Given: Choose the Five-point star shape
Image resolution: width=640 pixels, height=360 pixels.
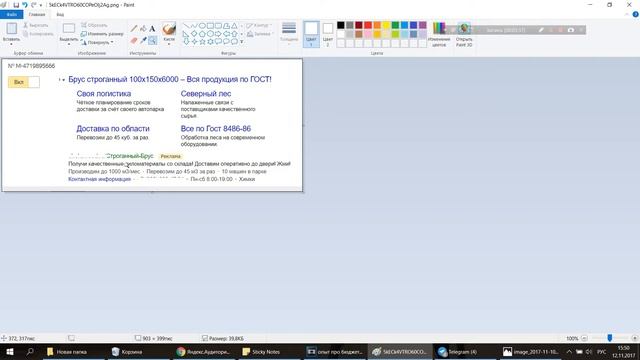Looking at the screenshot, I should click(x=202, y=41).
